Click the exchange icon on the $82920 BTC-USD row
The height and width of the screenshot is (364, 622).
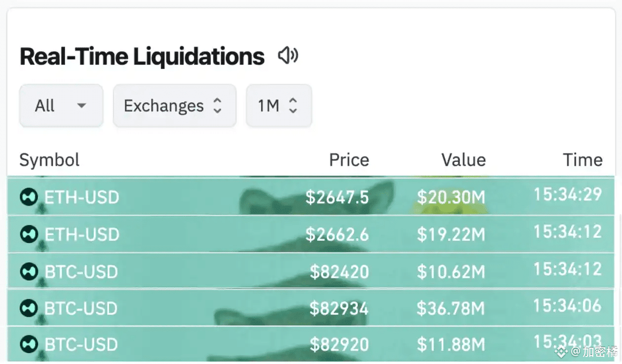[x=29, y=344]
